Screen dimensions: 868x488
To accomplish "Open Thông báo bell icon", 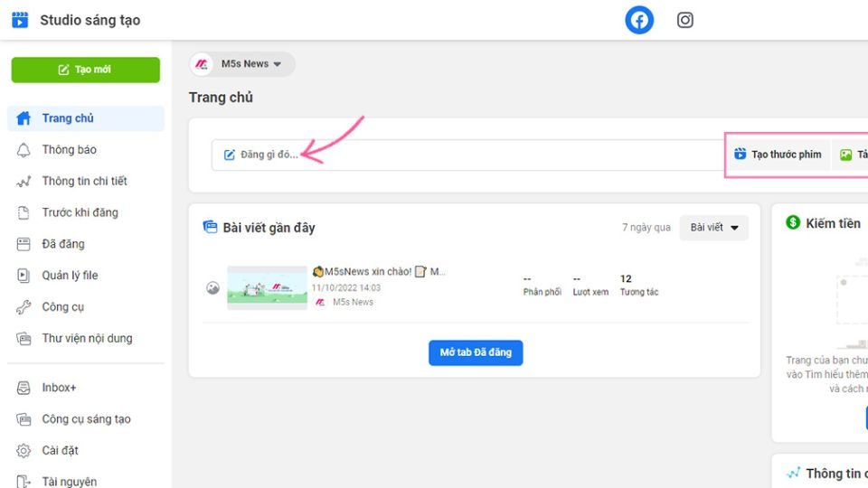I will pyautogui.click(x=24, y=150).
